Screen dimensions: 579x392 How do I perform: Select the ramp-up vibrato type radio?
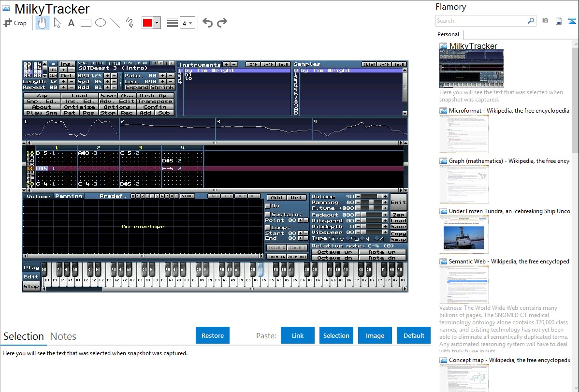pos(376,239)
